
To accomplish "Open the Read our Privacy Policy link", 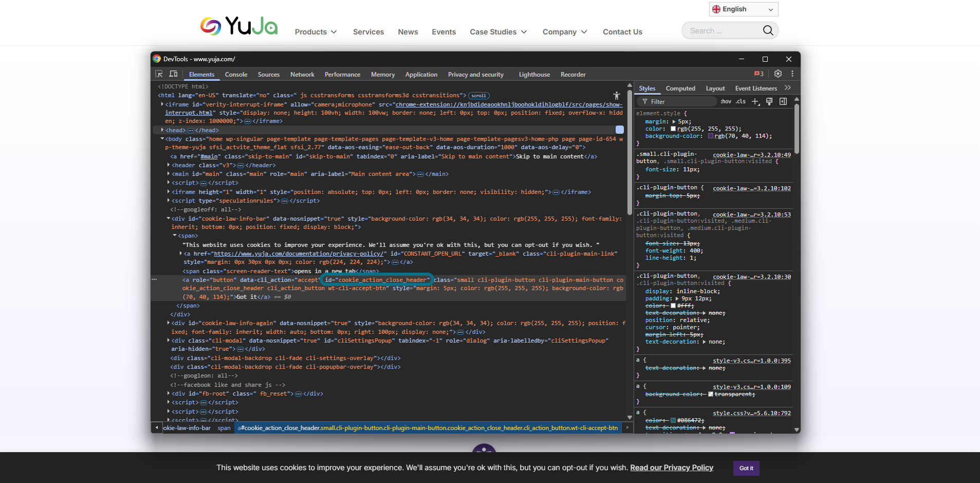I will (672, 468).
